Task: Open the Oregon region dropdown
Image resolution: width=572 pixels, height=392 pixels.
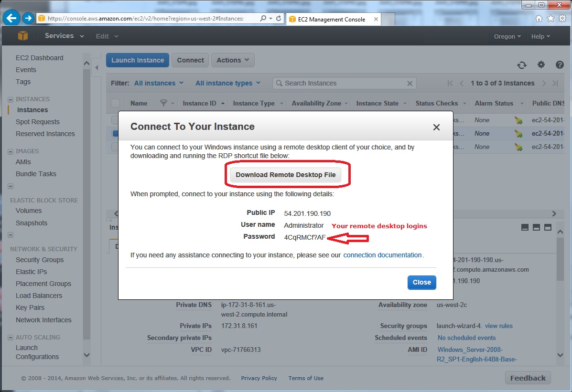Action: point(507,36)
